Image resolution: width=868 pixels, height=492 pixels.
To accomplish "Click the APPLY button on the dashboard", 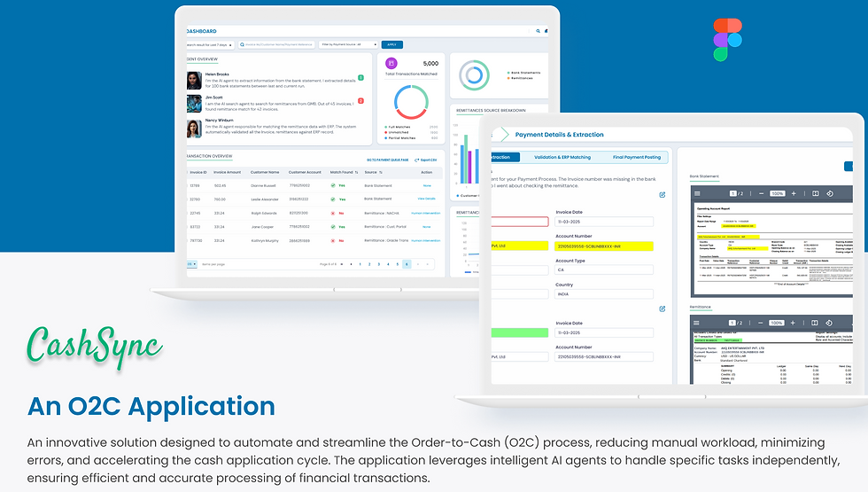I will [391, 44].
